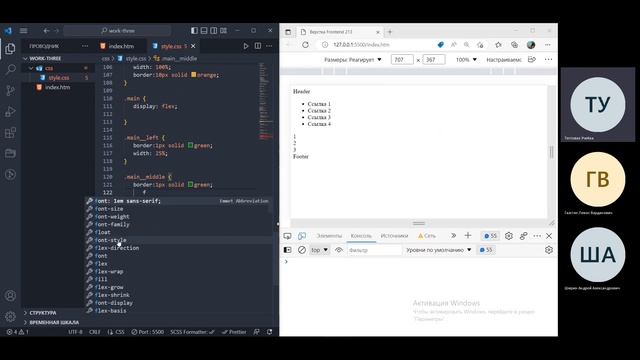This screenshot has height=360, width=640.
Task: Show more DevTools tabs chevron
Action: point(453,236)
